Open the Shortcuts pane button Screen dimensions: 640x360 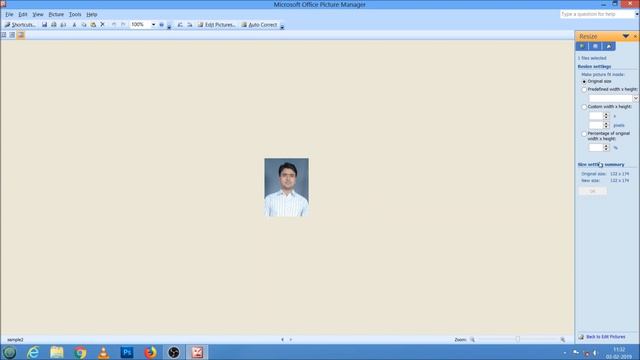pyautogui.click(x=20, y=25)
